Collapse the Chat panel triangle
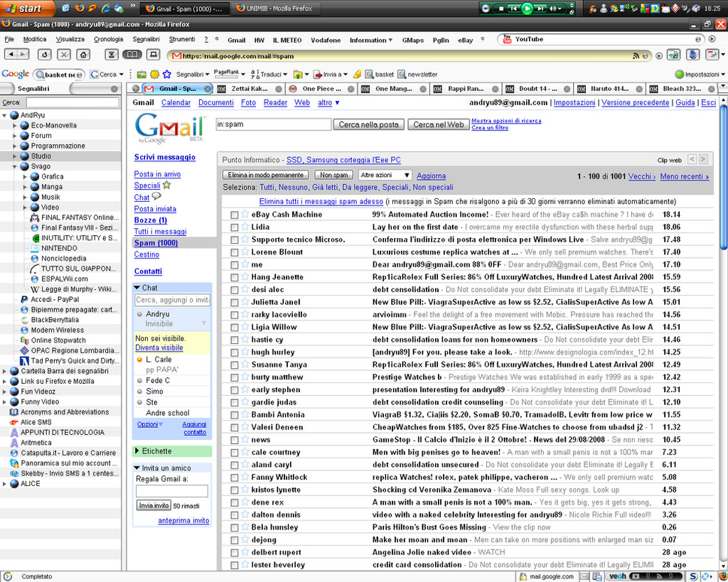Image resolution: width=728 pixels, height=582 pixels. (137, 288)
